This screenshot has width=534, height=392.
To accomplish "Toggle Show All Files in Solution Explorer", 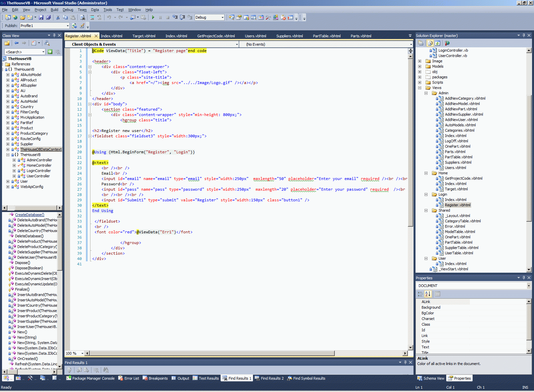I will (x=430, y=43).
